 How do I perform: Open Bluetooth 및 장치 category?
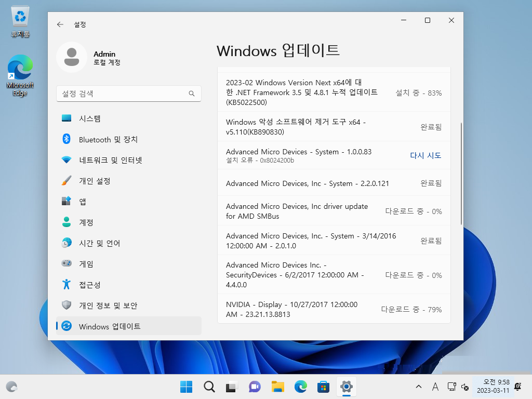[129, 139]
